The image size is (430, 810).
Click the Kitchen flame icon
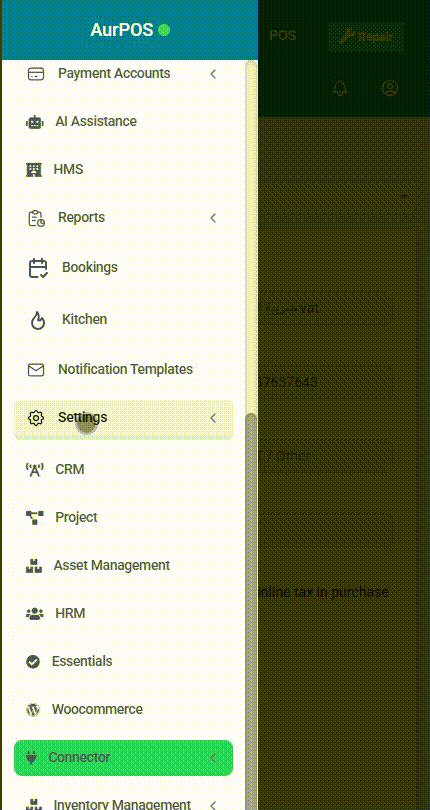[38, 320]
